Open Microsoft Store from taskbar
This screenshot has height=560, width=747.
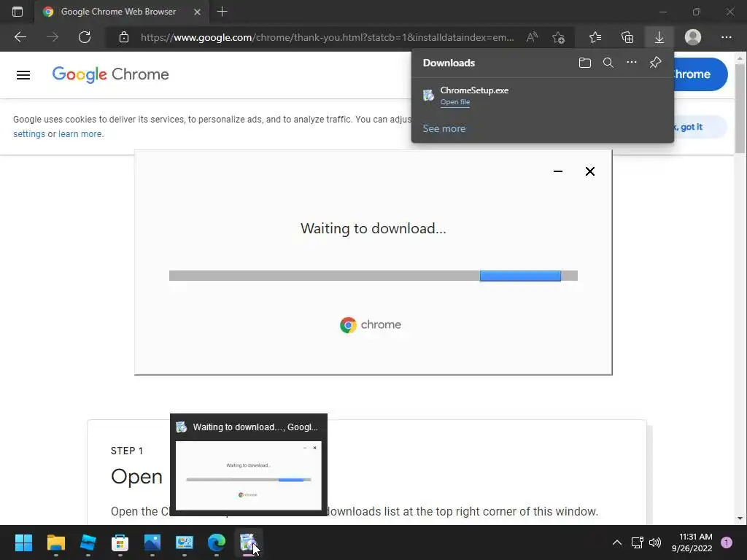(x=120, y=542)
